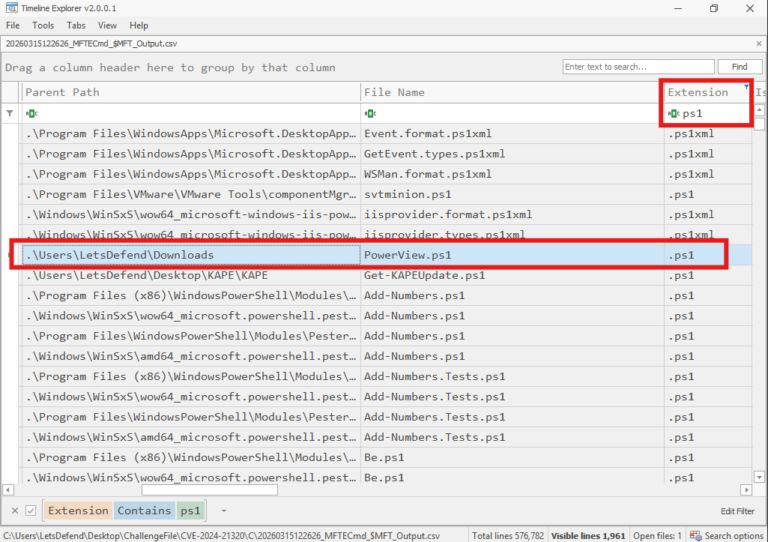Select the KAPE\KAPE parent path cell
768x542 pixels.
[190, 275]
